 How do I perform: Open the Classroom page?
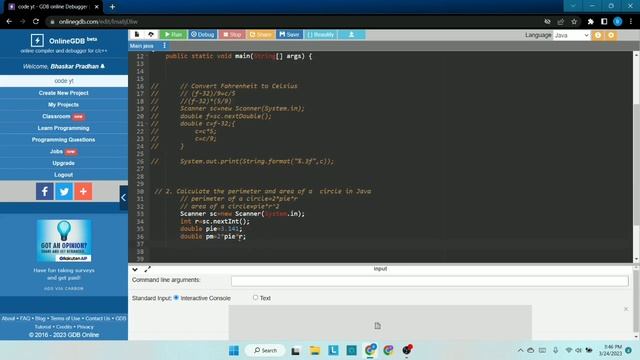56,116
